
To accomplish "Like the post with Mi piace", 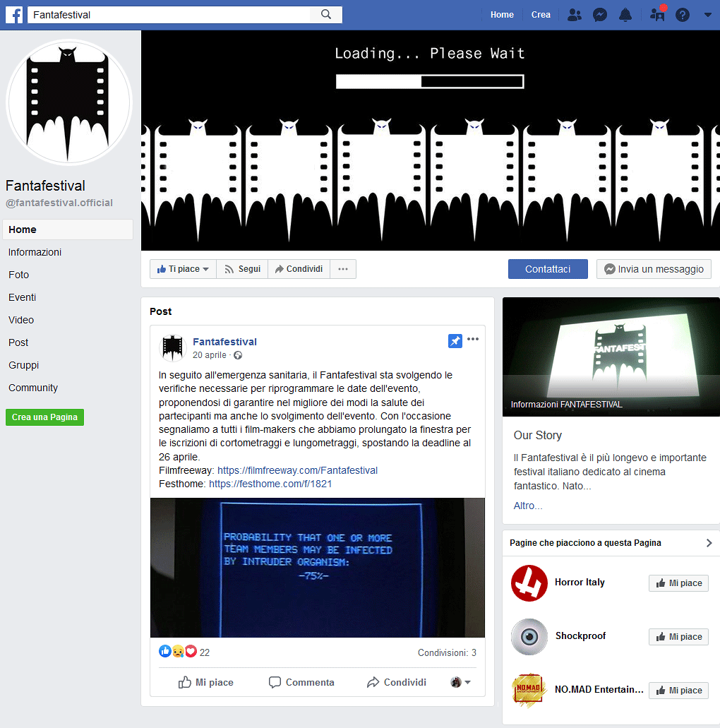I will point(205,682).
